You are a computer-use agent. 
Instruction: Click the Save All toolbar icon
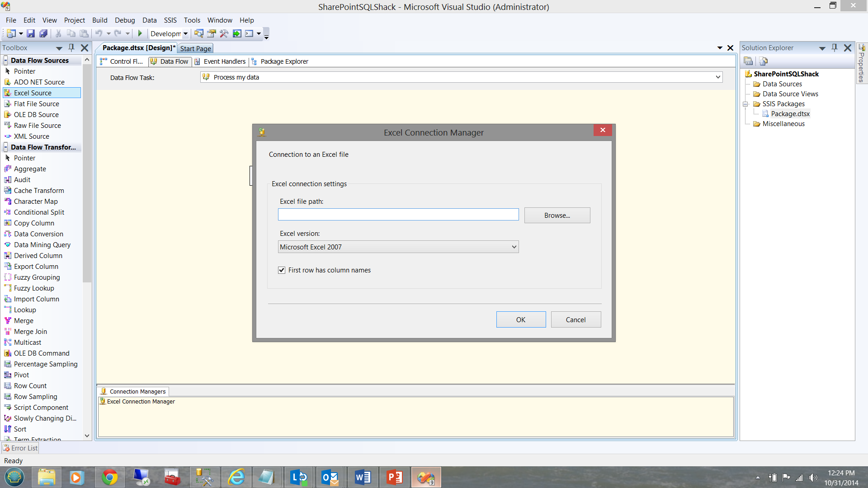(43, 33)
